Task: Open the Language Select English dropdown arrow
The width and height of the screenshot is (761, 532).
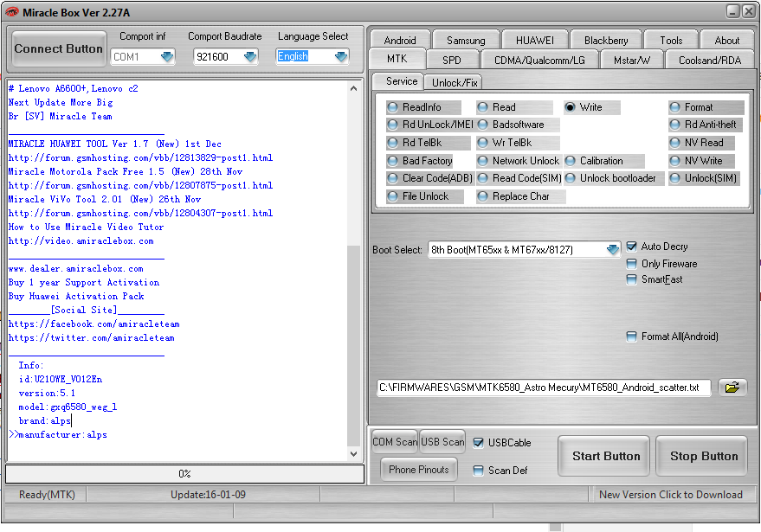Action: [341, 57]
